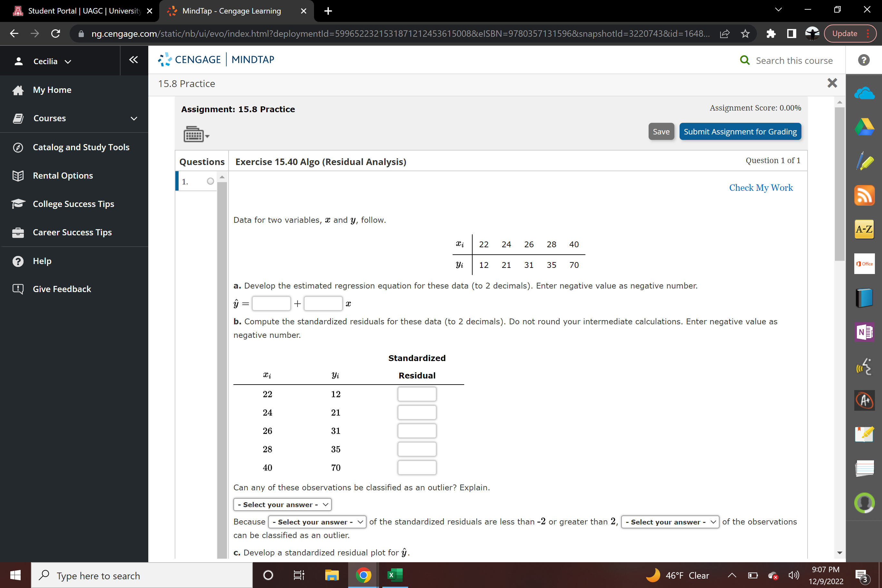
Task: Expand the Courses menu chevron
Action: point(134,119)
